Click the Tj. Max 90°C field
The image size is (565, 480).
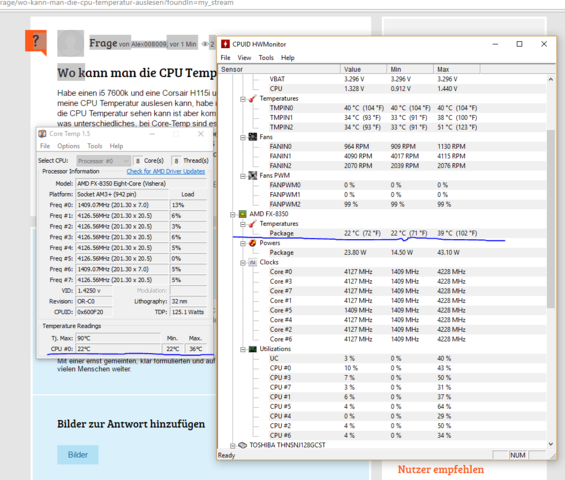click(x=118, y=338)
